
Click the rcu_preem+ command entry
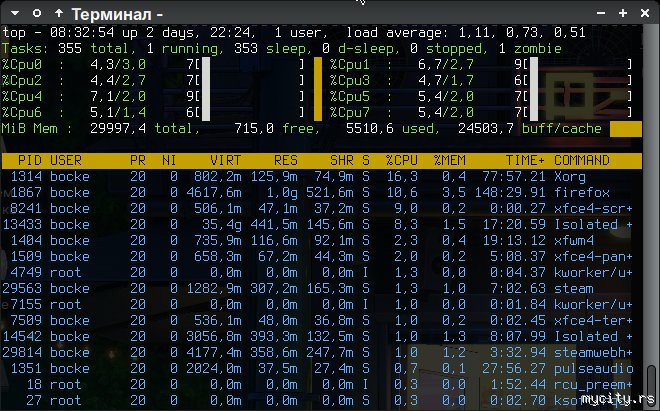(593, 385)
